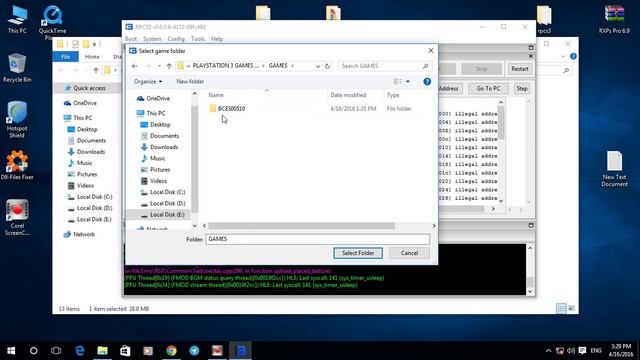The width and height of the screenshot is (640, 360).
Task: Launch Hotspot Shield from desktop
Action: tap(17, 119)
